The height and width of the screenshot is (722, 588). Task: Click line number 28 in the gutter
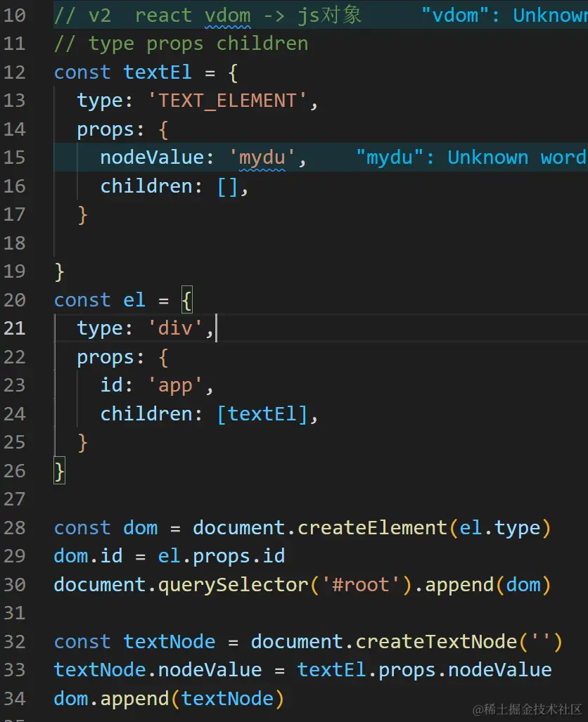pyautogui.click(x=14, y=528)
